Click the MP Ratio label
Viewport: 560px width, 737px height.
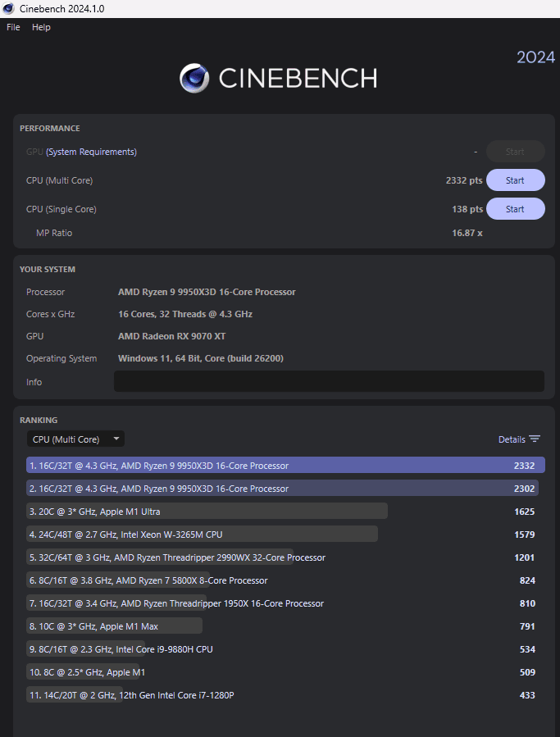point(54,233)
